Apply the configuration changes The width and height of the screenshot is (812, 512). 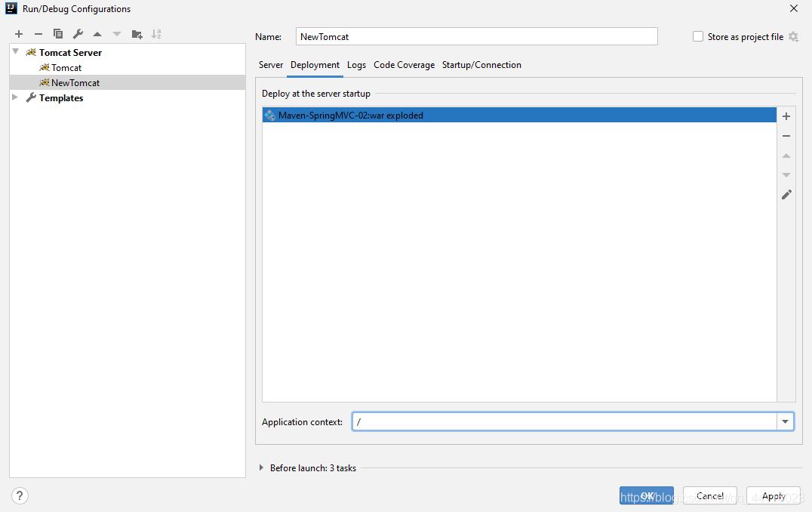(773, 496)
